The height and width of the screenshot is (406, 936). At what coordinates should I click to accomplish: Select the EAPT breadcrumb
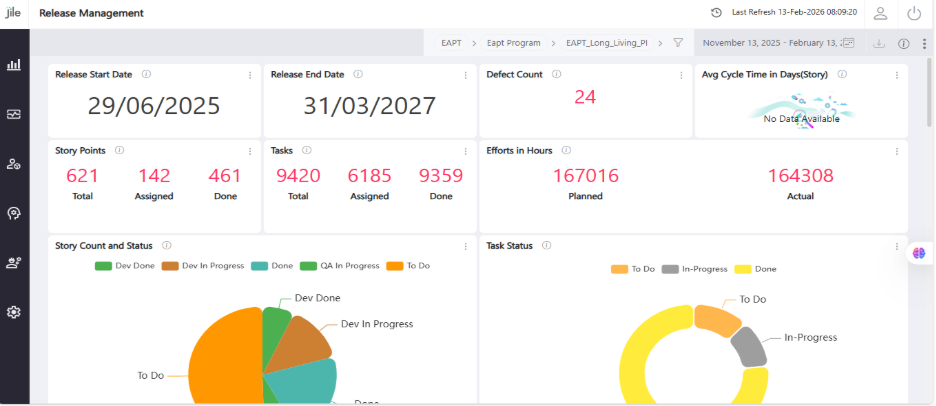tap(451, 43)
